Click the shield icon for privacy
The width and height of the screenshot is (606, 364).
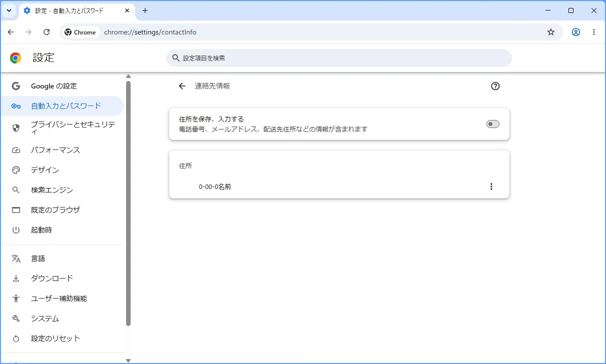[16, 128]
